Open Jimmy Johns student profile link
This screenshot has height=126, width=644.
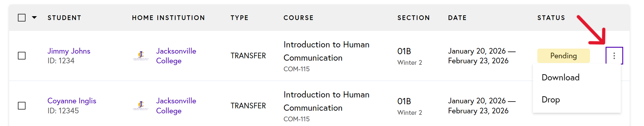[69, 51]
